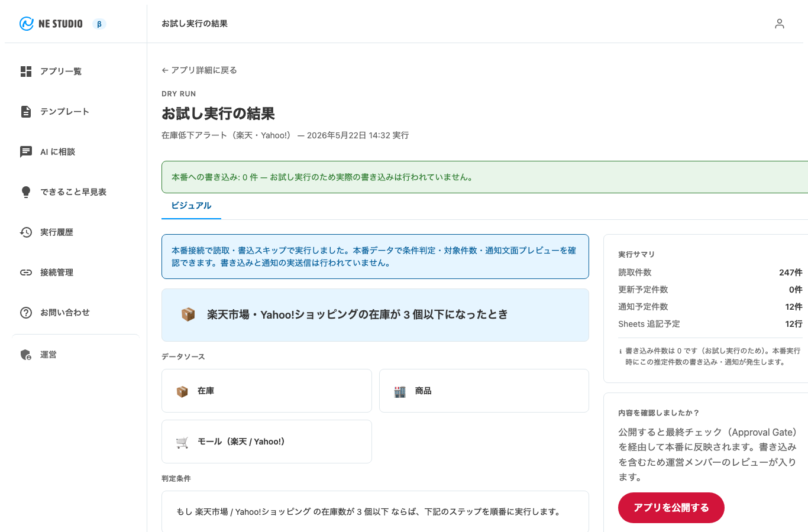Click the 更新予定件数 0件 value
The height and width of the screenshot is (532, 808).
(x=796, y=290)
